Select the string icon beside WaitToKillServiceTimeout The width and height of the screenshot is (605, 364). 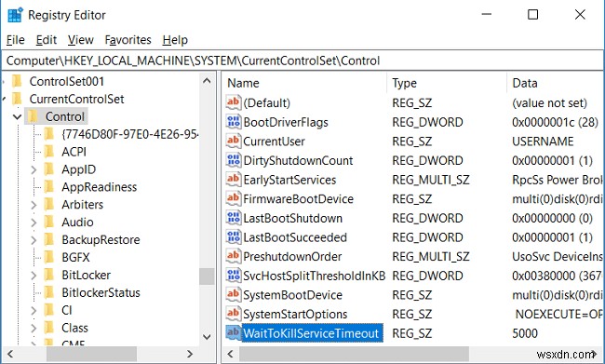click(234, 332)
